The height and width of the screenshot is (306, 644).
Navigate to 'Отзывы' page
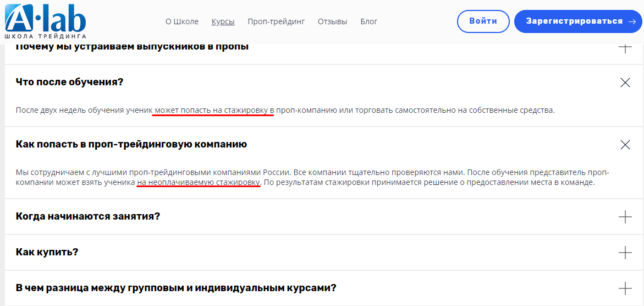click(332, 22)
